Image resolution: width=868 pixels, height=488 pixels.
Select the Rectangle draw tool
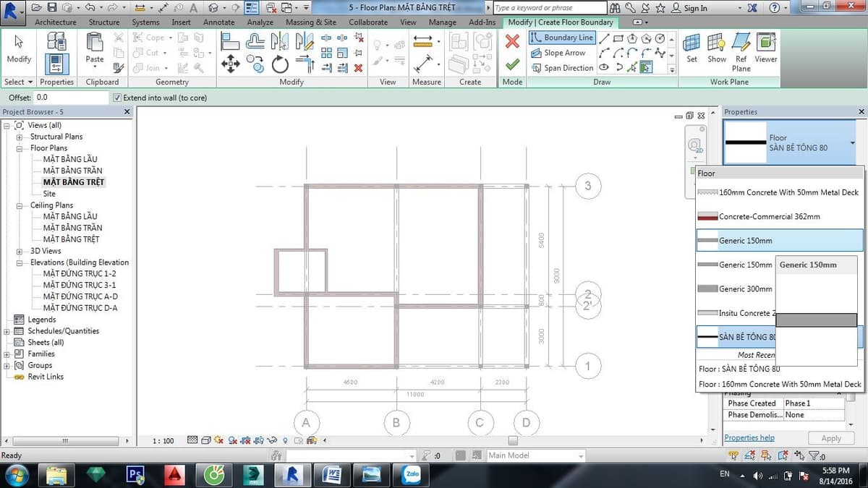pos(618,39)
